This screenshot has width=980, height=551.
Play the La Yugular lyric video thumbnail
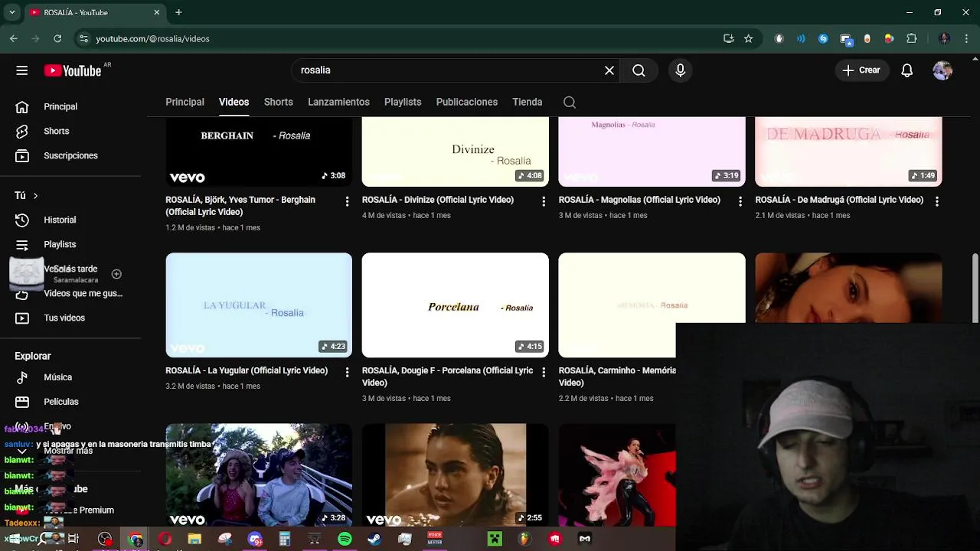[x=259, y=305]
